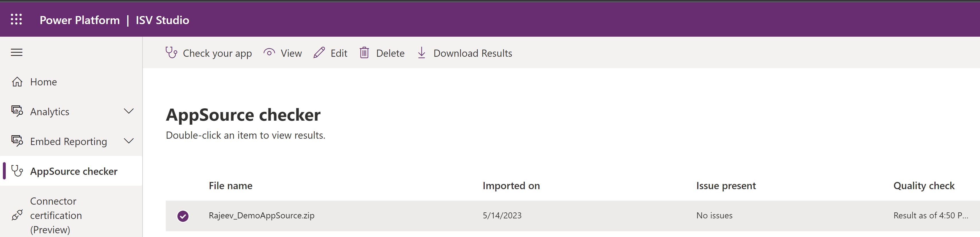Image resolution: width=980 pixels, height=237 pixels.
Task: Click the Home house icon
Action: [17, 82]
